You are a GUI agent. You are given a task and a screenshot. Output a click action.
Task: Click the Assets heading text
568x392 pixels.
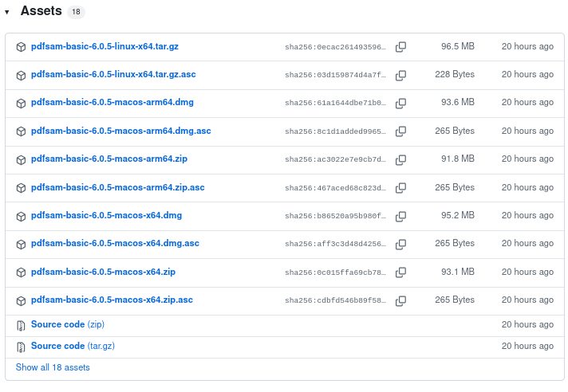tap(41, 11)
